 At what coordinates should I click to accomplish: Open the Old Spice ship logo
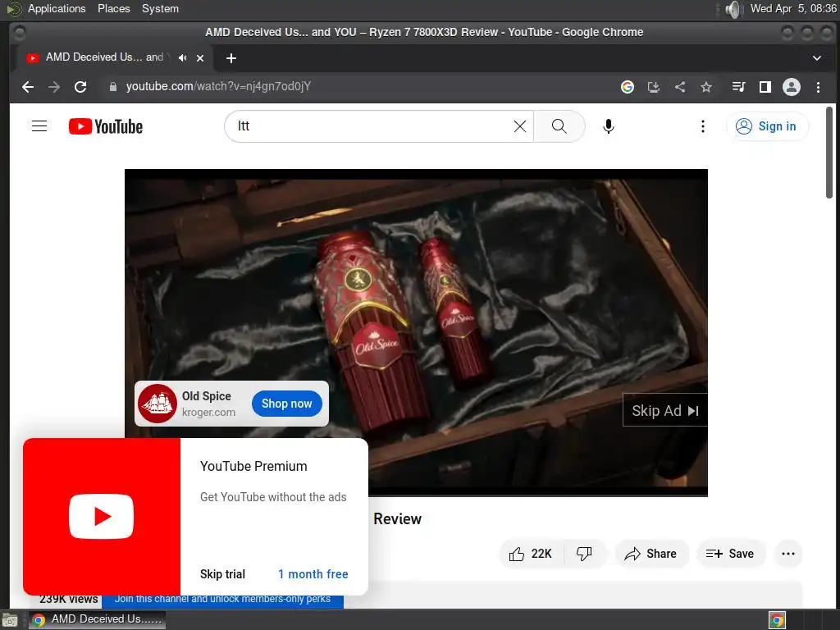[157, 404]
